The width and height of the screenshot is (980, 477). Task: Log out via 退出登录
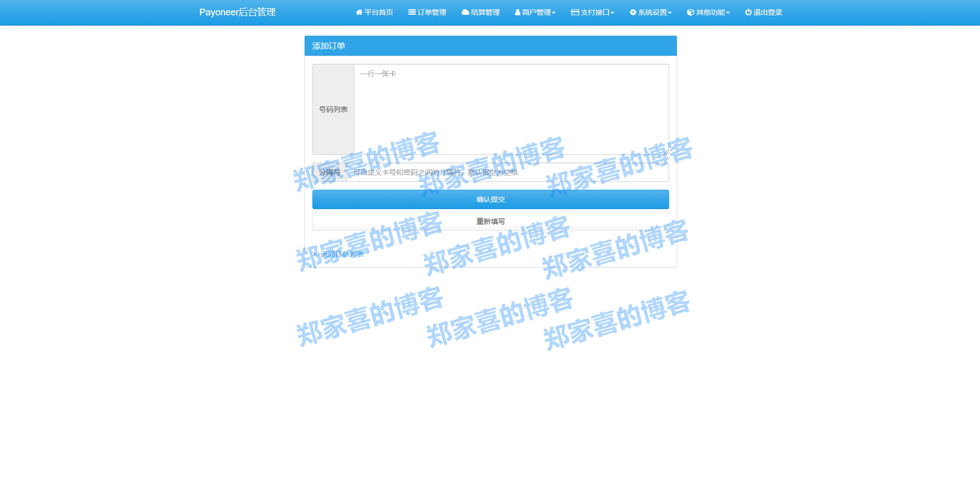point(764,12)
